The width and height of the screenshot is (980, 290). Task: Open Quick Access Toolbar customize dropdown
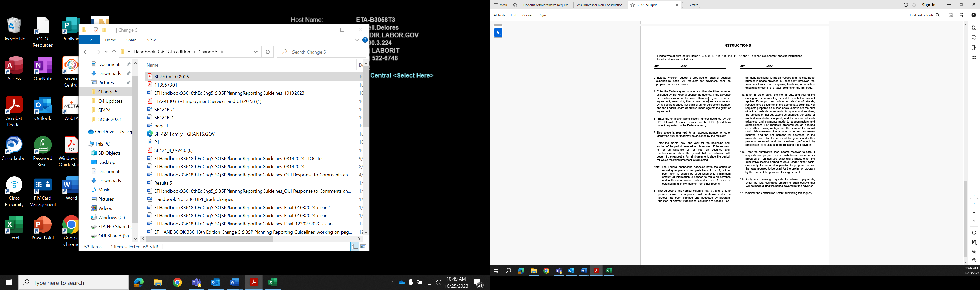coord(111,30)
